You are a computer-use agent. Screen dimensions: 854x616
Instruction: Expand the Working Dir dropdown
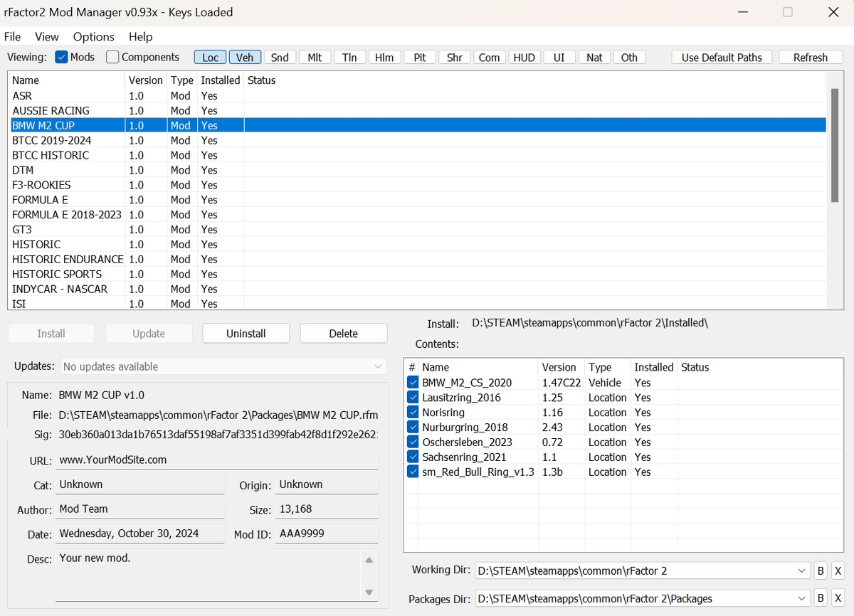801,570
